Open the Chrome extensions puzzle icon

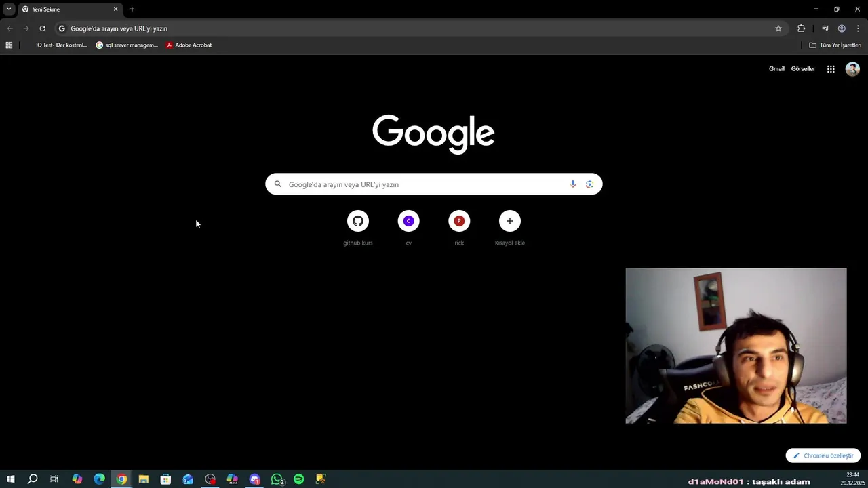tap(802, 28)
